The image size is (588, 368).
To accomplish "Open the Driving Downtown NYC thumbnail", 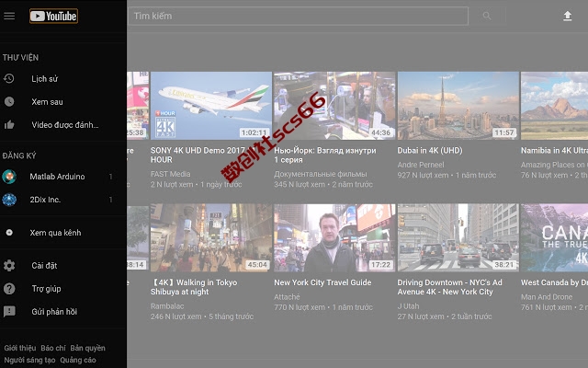I will (x=458, y=237).
